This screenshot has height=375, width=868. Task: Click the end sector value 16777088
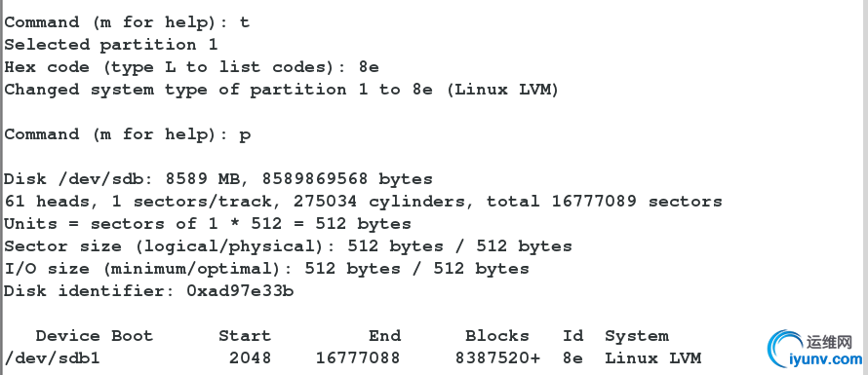click(358, 358)
